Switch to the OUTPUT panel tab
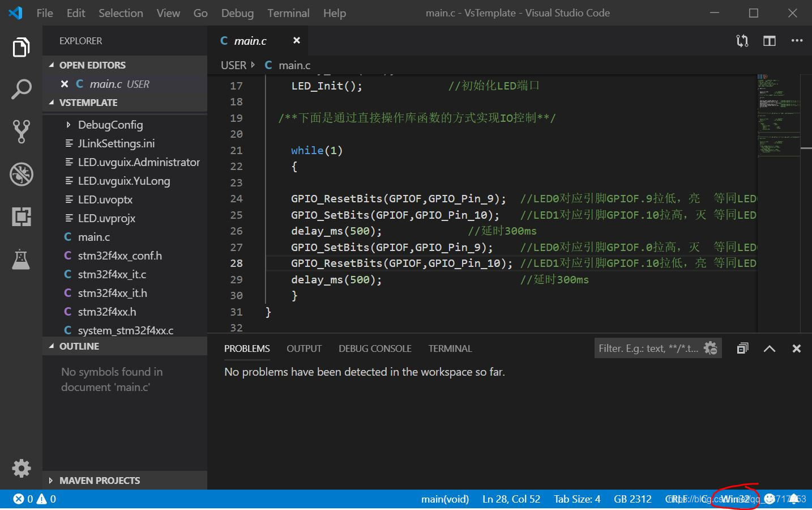The width and height of the screenshot is (812, 510). click(x=304, y=348)
